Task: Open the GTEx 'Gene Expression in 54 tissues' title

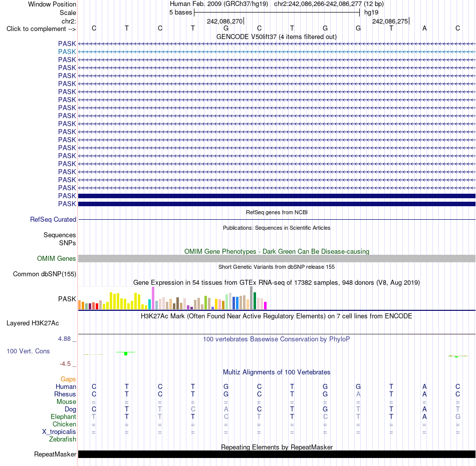Action: tap(277, 283)
